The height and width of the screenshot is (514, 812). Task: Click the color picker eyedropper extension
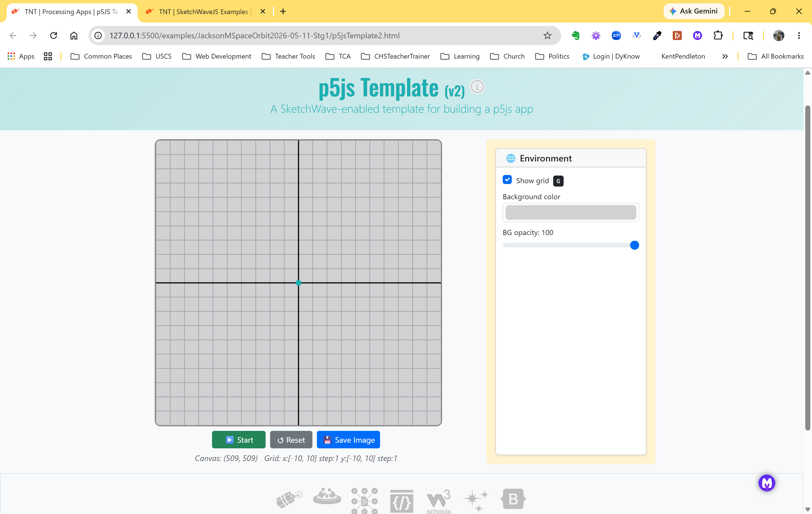657,36
